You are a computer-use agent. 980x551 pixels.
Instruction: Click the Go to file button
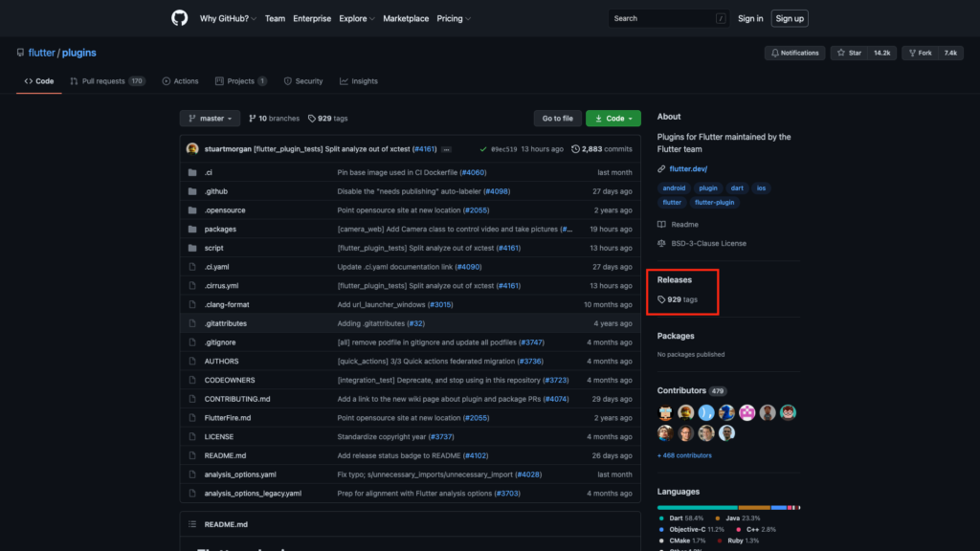click(x=558, y=118)
